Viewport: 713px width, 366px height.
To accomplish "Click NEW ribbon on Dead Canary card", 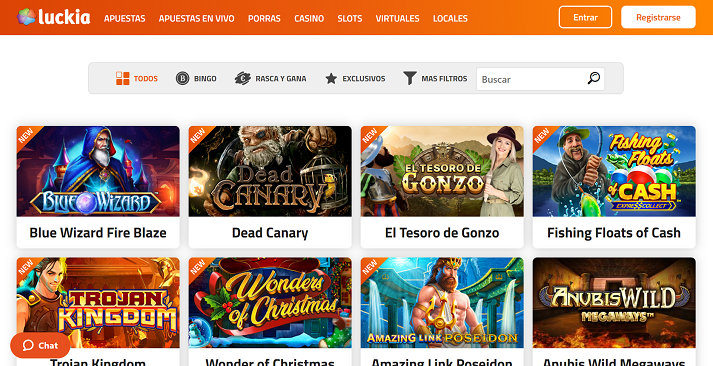I will pyautogui.click(x=198, y=135).
